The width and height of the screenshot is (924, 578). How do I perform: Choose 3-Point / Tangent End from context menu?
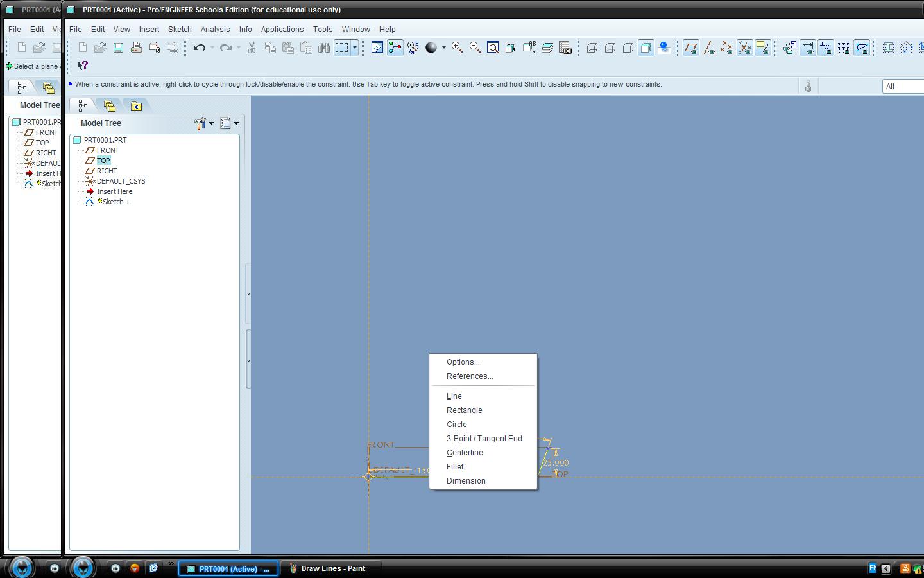click(484, 439)
